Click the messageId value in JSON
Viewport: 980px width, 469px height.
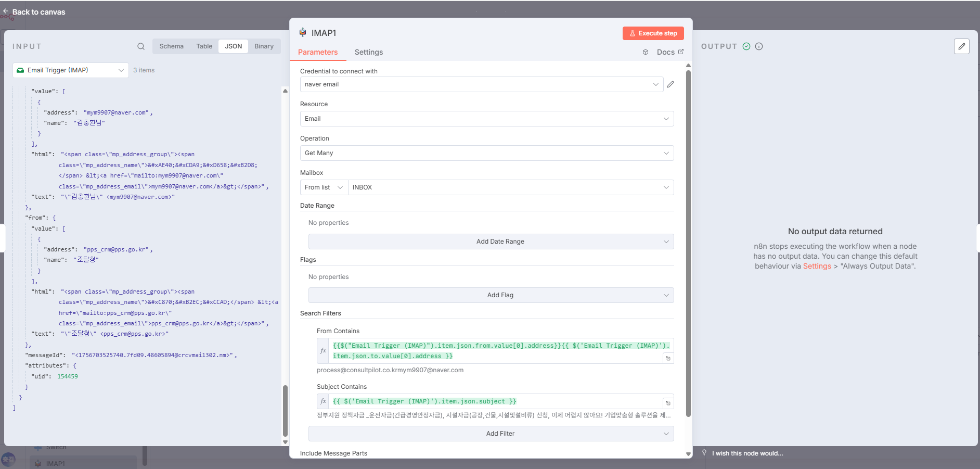[152, 355]
